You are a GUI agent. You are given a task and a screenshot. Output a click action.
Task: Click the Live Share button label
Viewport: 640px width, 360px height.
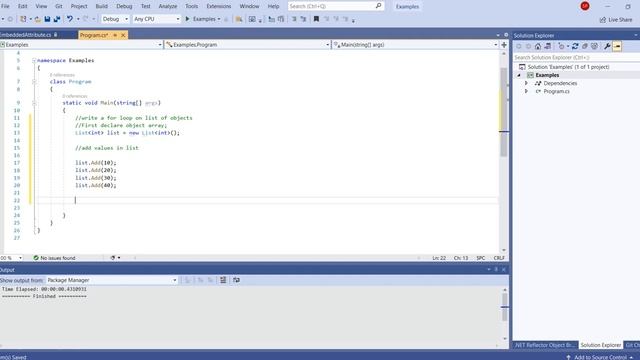tap(620, 20)
